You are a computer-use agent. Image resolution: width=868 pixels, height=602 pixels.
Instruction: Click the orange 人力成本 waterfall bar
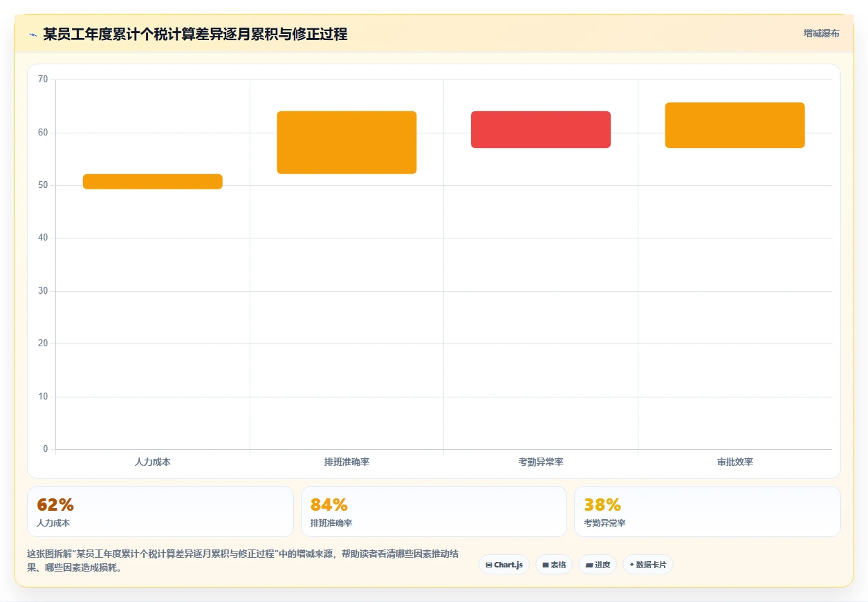coord(153,182)
